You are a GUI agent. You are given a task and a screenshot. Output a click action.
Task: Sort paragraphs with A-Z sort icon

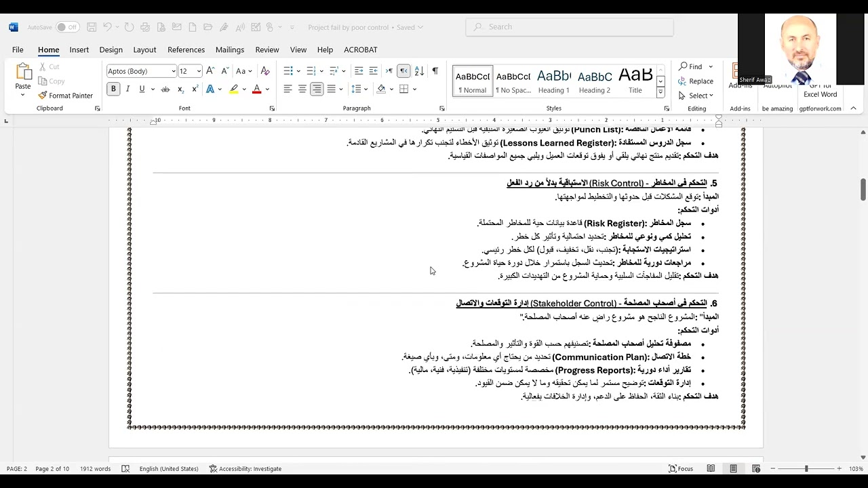(419, 71)
